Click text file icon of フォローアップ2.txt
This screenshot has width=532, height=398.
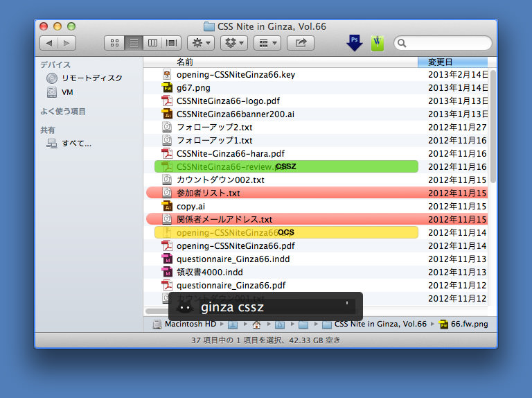167,127
